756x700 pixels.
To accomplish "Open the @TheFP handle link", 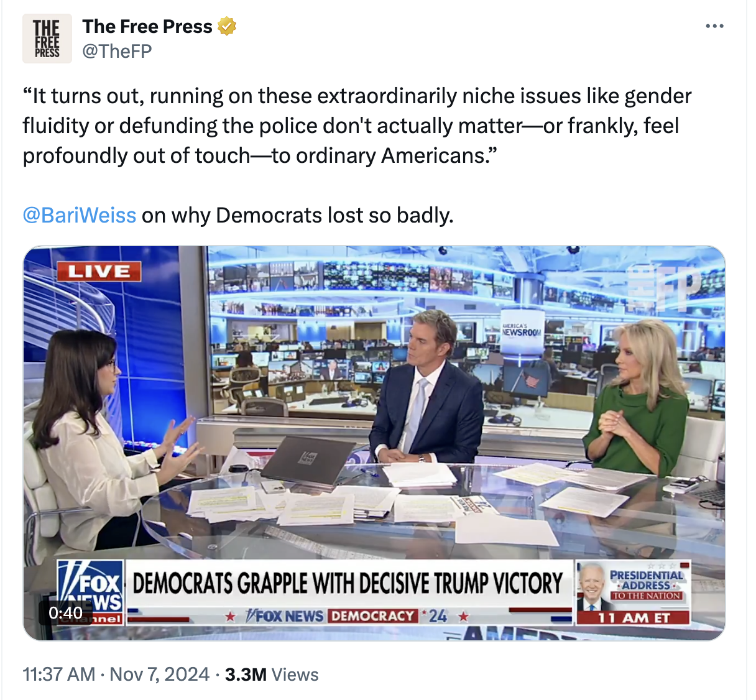I will (x=117, y=51).
